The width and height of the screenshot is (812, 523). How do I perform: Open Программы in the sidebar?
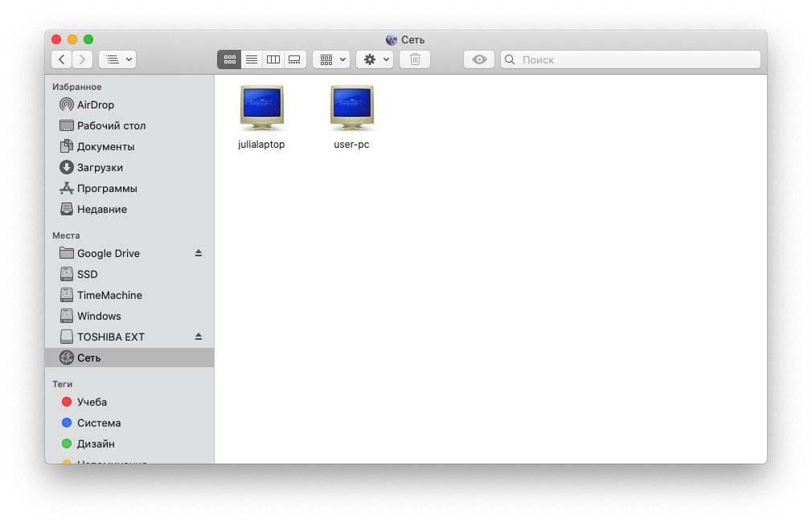click(x=129, y=188)
